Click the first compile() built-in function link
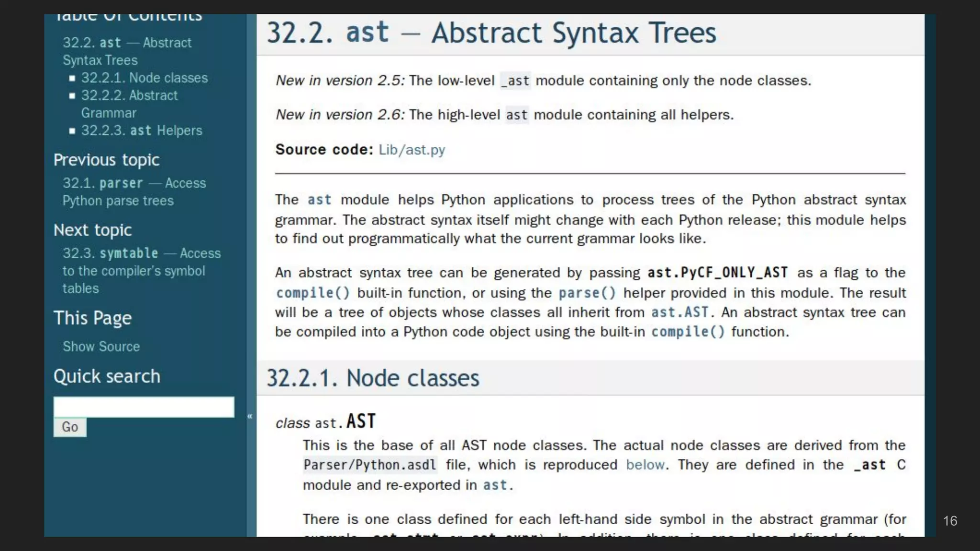The height and width of the screenshot is (551, 980). (x=312, y=293)
